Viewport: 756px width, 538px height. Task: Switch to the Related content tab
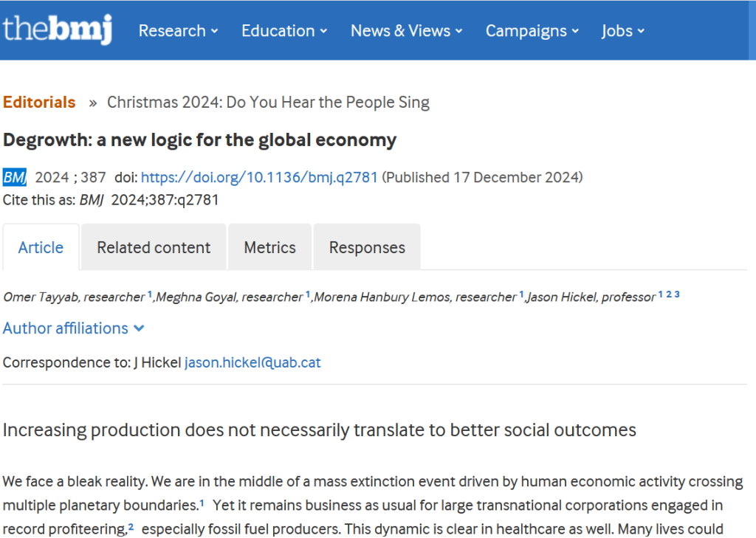(x=154, y=247)
